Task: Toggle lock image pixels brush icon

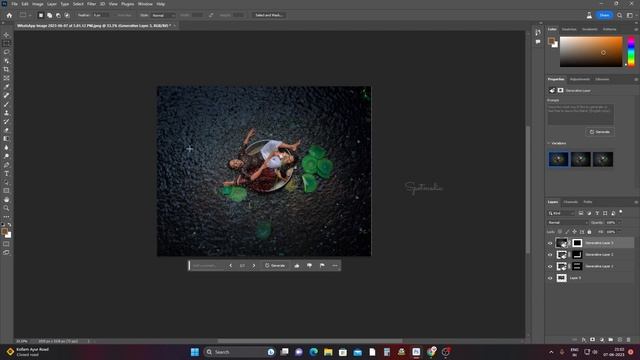Action: pyautogui.click(x=567, y=232)
